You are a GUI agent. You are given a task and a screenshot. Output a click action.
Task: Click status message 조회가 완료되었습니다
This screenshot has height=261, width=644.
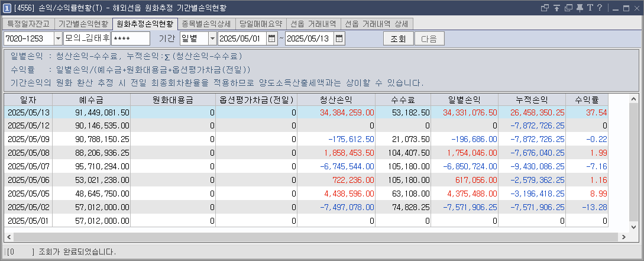(77, 252)
